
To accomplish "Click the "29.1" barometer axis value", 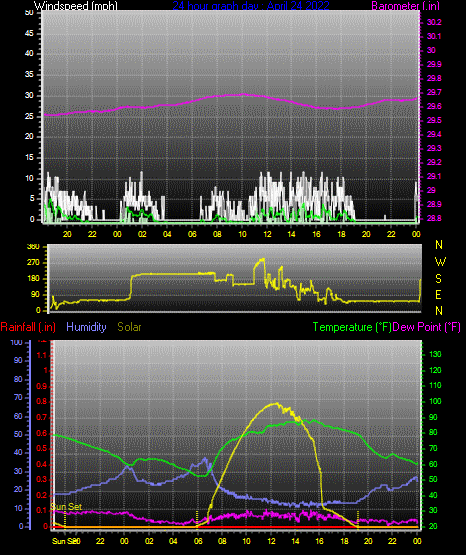I will click(x=434, y=176).
